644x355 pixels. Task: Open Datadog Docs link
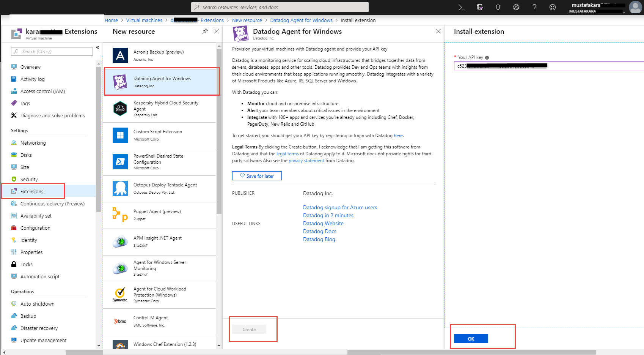(x=319, y=231)
